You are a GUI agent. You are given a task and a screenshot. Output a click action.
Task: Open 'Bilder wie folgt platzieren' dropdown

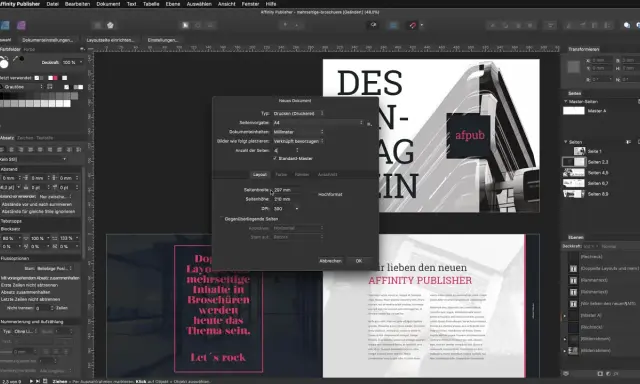[x=298, y=141]
